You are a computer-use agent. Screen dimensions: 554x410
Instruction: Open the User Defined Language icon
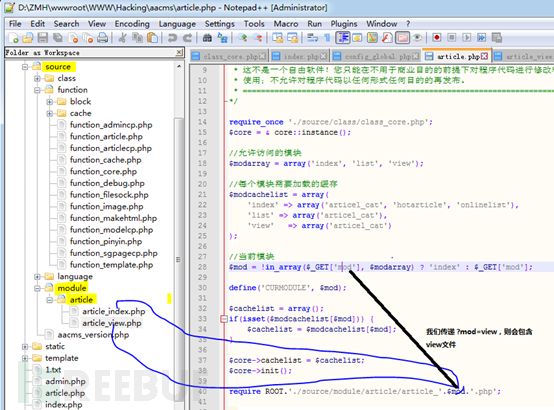coord(358,37)
